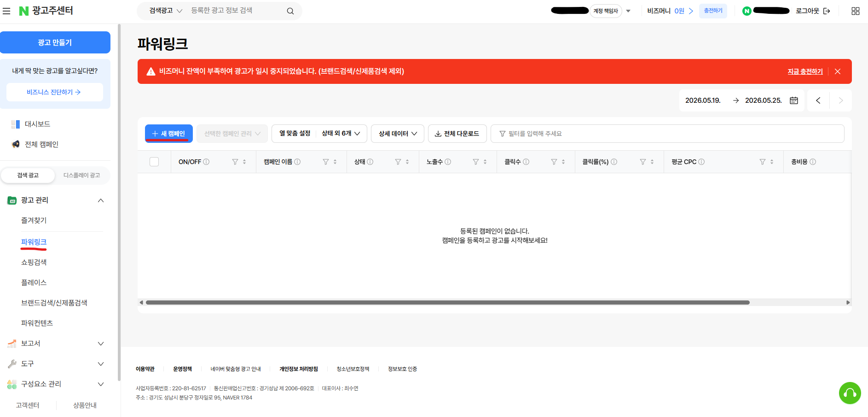Click the horizontal table scrollbar

pyautogui.click(x=448, y=303)
